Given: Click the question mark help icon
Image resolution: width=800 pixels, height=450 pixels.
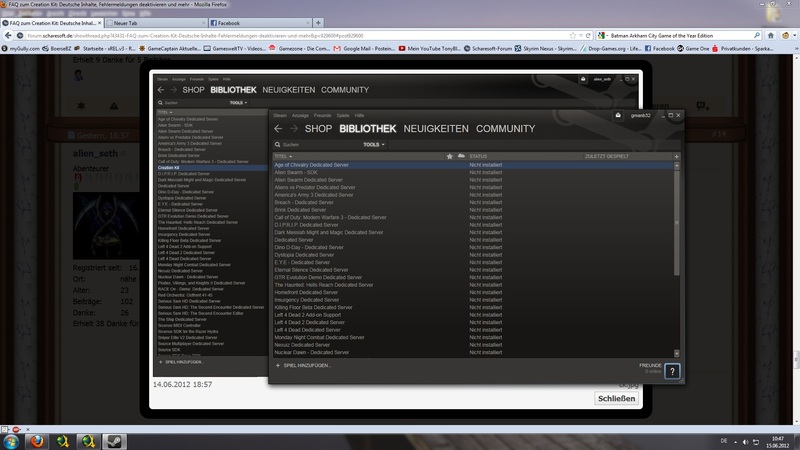Looking at the screenshot, I should [672, 371].
